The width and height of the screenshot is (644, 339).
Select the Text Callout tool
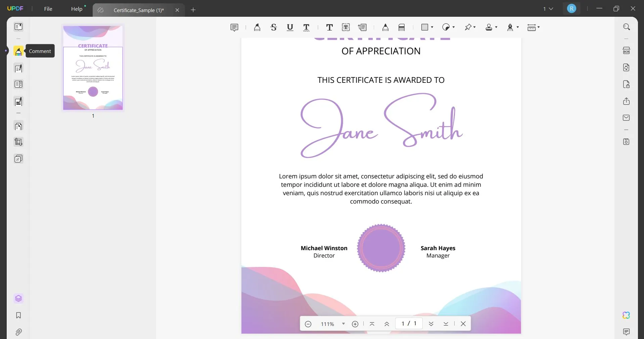(362, 27)
